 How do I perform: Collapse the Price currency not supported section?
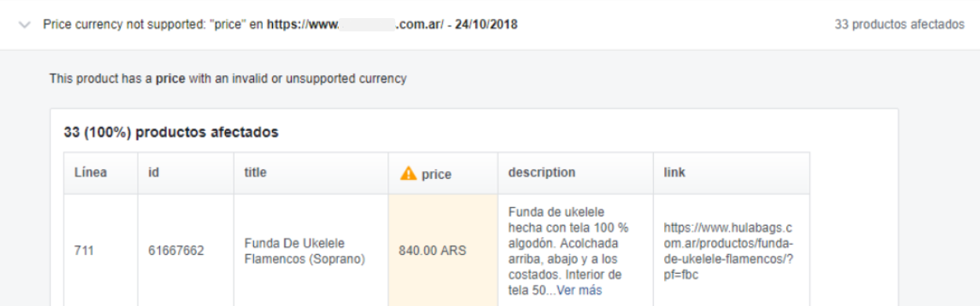(x=24, y=25)
